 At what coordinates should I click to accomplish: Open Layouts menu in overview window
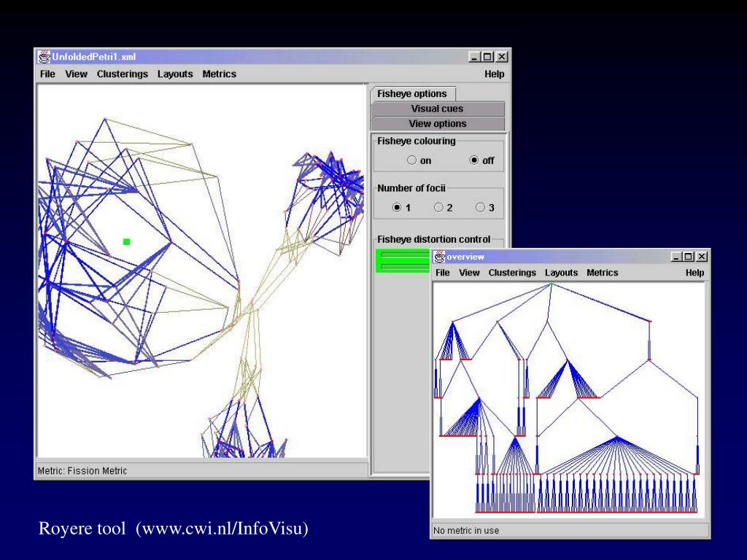pyautogui.click(x=561, y=273)
